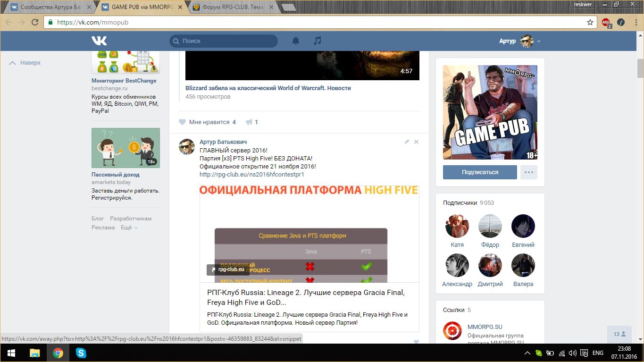The width and height of the screenshot is (644, 362).
Task: Open the rpg-club.eu/ns2016hfcontestpr1 link
Action: (x=251, y=175)
